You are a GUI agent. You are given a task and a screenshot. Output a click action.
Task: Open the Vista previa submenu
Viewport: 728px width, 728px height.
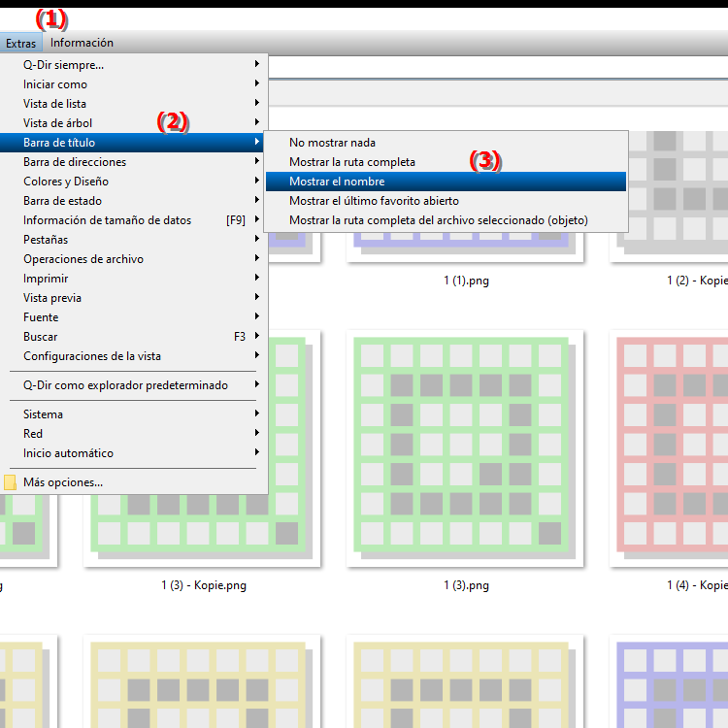(134, 298)
